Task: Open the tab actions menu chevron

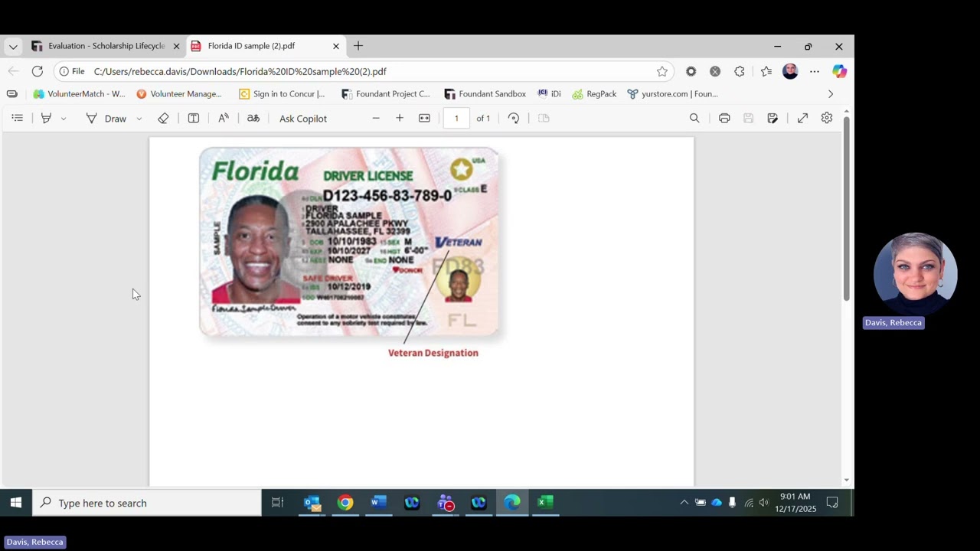Action: click(13, 47)
